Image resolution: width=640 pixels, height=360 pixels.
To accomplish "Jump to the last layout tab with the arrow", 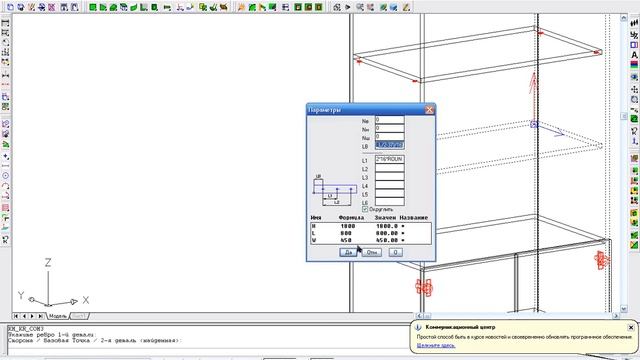I will coord(40,316).
